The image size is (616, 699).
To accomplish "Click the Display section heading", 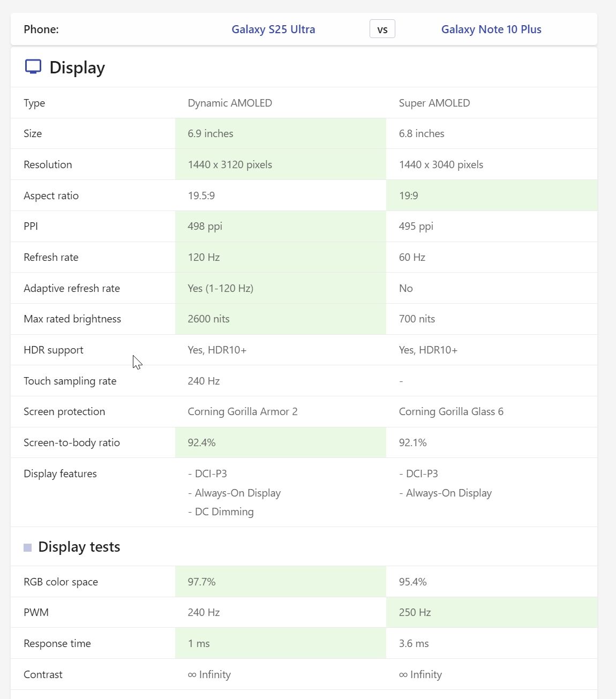I will pyautogui.click(x=77, y=67).
